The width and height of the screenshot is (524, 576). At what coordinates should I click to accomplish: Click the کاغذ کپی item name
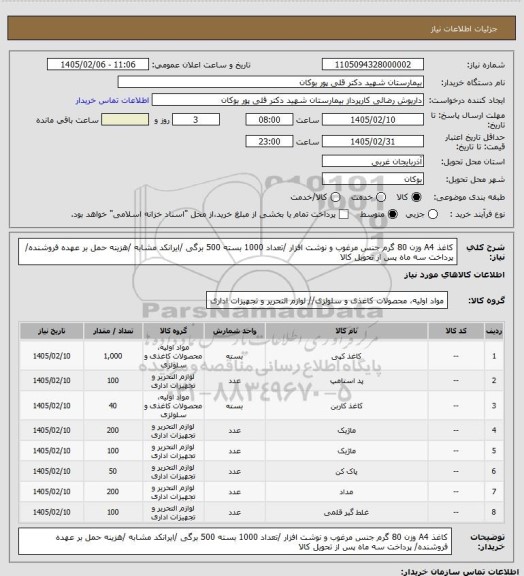[346, 356]
